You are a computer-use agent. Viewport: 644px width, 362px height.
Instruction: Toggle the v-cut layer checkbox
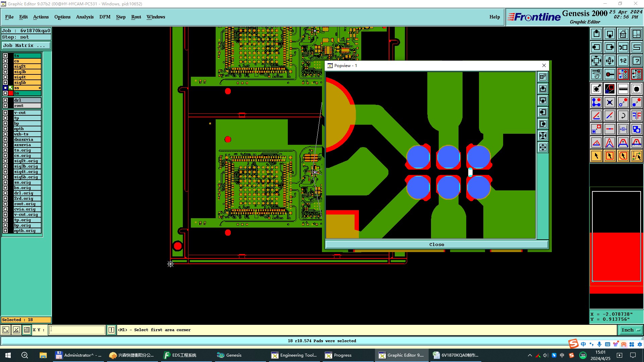pos(5,113)
